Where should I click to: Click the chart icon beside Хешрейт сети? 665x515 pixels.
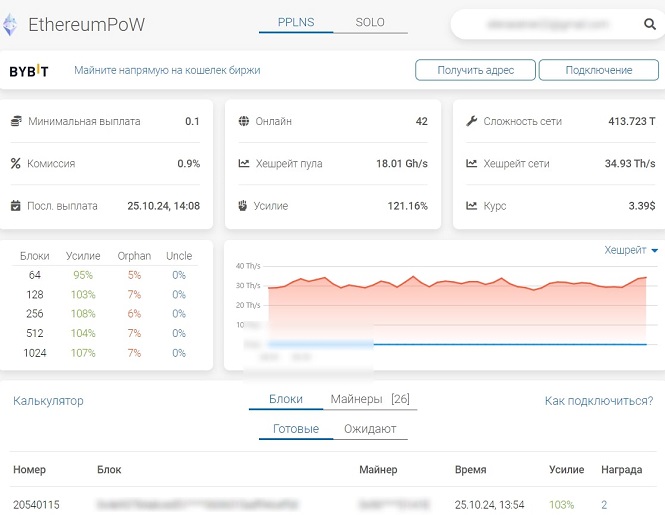472,163
